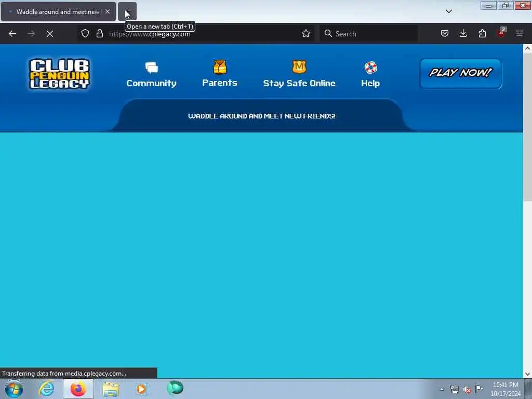
Task: Click the Show desktop strip
Action: tap(528, 389)
